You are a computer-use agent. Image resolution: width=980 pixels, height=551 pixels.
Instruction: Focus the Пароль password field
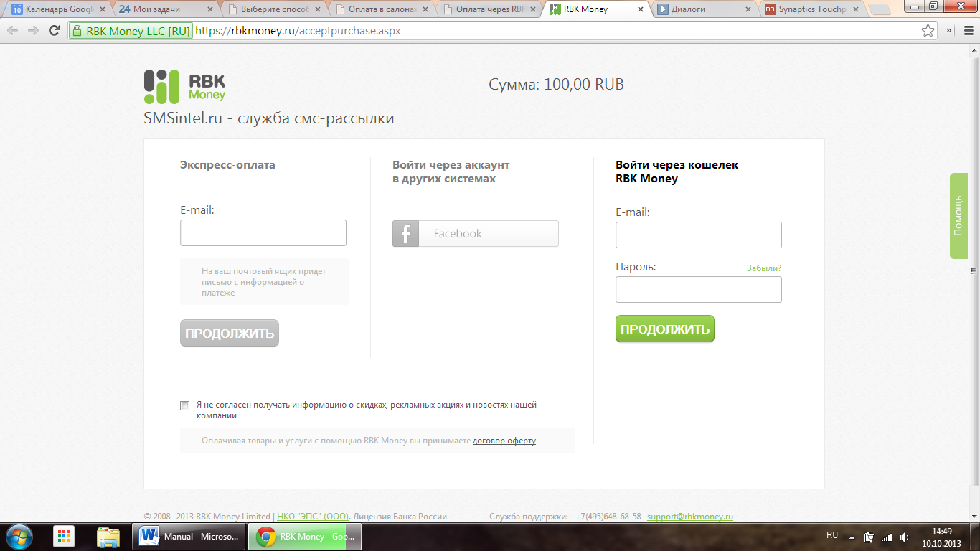699,289
